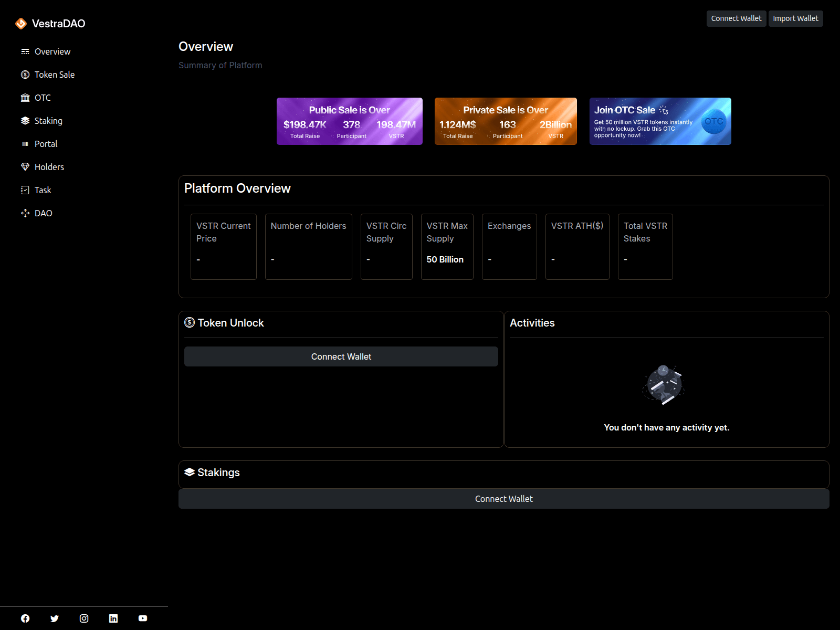Screen dimensions: 840x630
Task: Open the Join OTC Sale banner
Action: click(x=660, y=121)
